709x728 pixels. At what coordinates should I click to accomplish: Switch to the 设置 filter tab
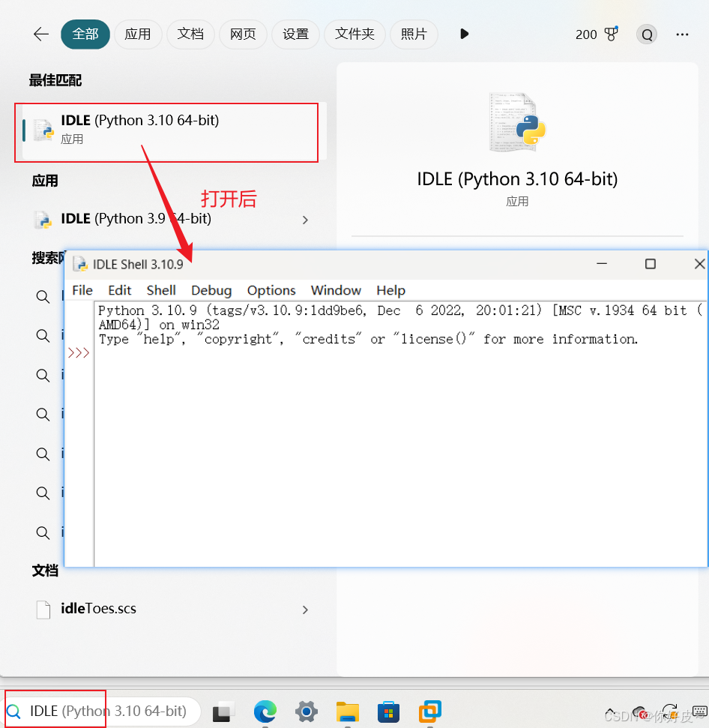[x=295, y=34]
